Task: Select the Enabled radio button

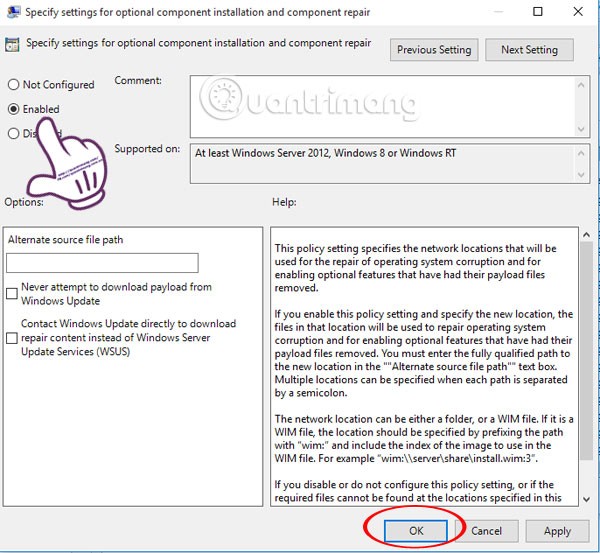Action: point(13,109)
